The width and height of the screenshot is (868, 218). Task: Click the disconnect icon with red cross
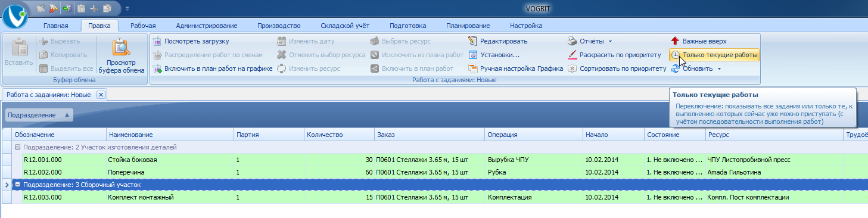[x=54, y=8]
